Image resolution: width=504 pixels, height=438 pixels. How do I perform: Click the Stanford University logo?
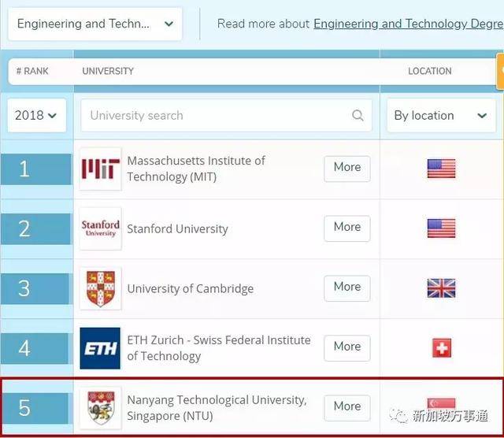[101, 228]
